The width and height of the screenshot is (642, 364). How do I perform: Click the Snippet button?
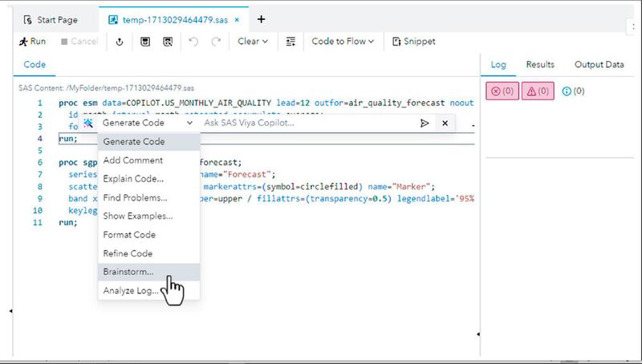point(413,42)
